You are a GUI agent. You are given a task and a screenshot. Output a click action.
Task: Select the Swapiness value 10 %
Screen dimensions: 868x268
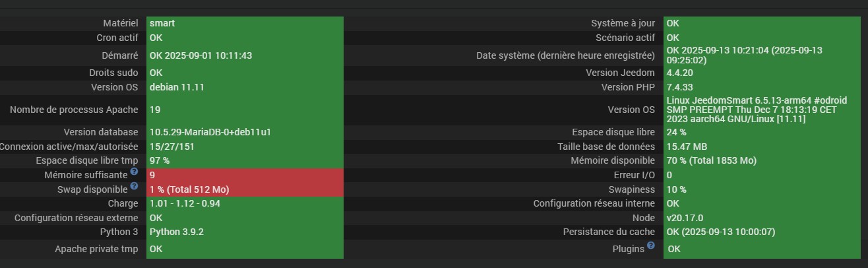pyautogui.click(x=677, y=189)
